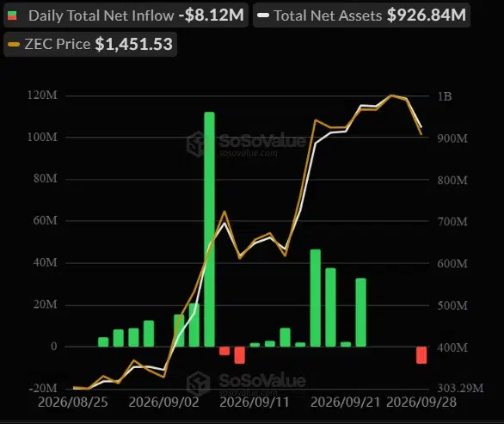504x424 pixels.
Task: Click the '400M' right axis label
Action: coord(452,347)
